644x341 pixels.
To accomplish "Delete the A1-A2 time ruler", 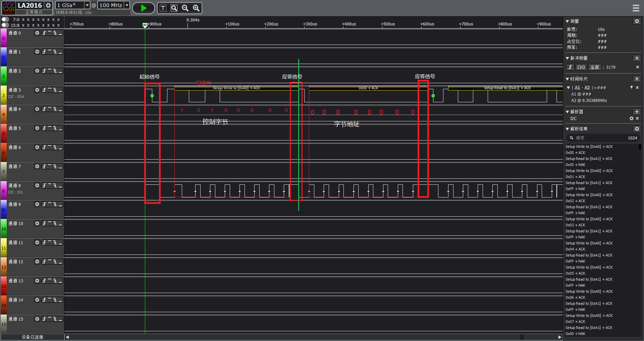I will (x=637, y=88).
